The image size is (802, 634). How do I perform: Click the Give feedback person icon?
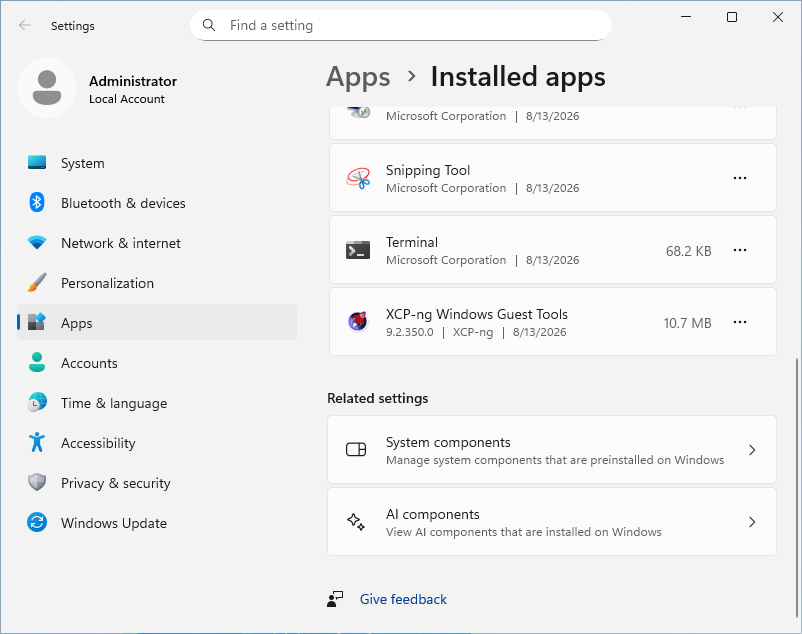click(x=335, y=599)
